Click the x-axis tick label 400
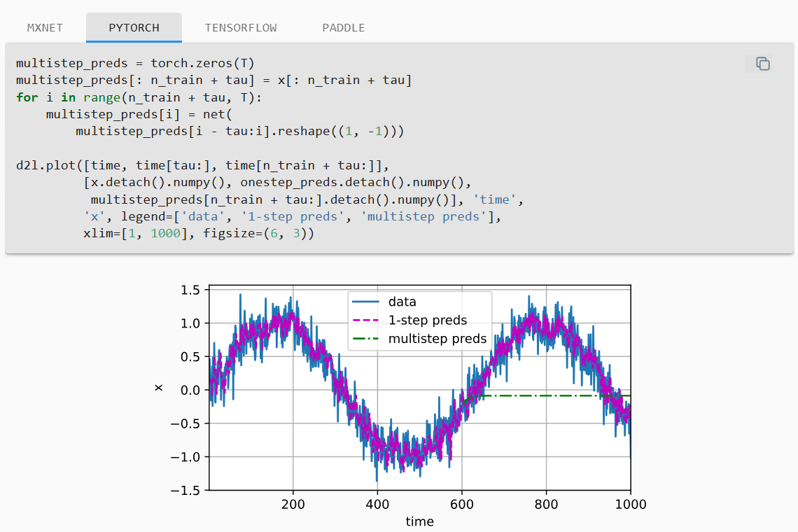 [377, 505]
